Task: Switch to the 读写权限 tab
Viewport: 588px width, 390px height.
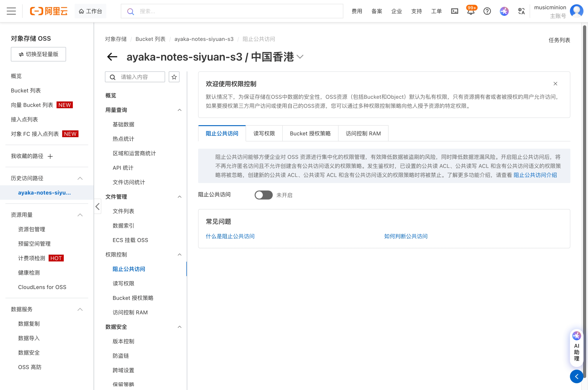Action: point(264,133)
